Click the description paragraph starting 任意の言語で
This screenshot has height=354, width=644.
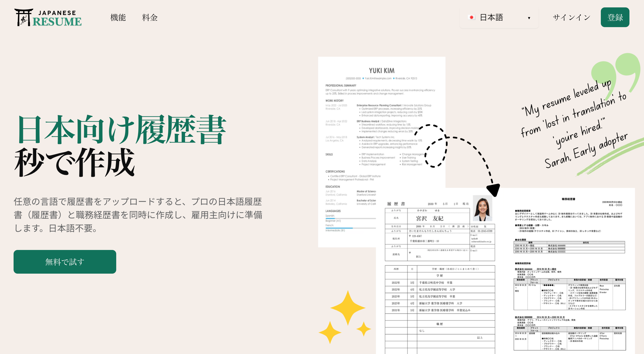tap(138, 215)
